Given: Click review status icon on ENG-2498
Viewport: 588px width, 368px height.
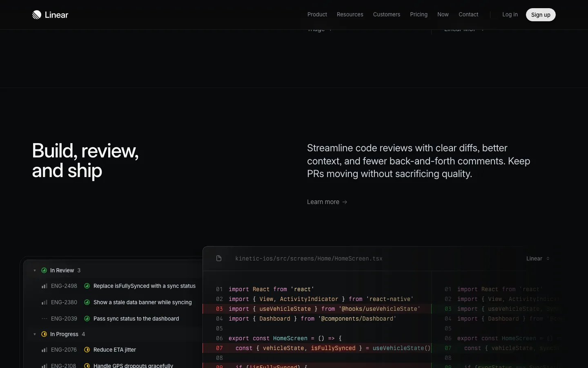Looking at the screenshot, I should click(x=87, y=286).
